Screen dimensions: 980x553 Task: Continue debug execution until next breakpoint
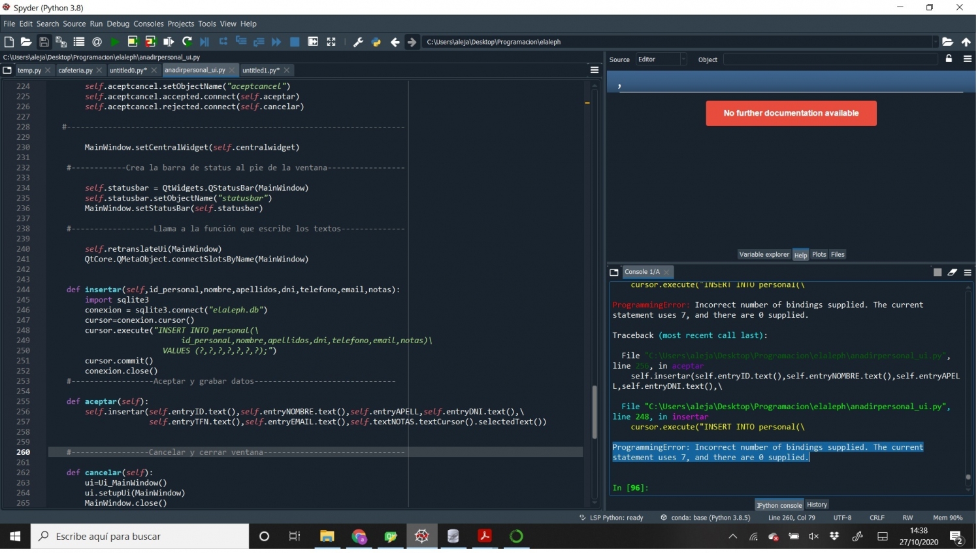point(276,42)
